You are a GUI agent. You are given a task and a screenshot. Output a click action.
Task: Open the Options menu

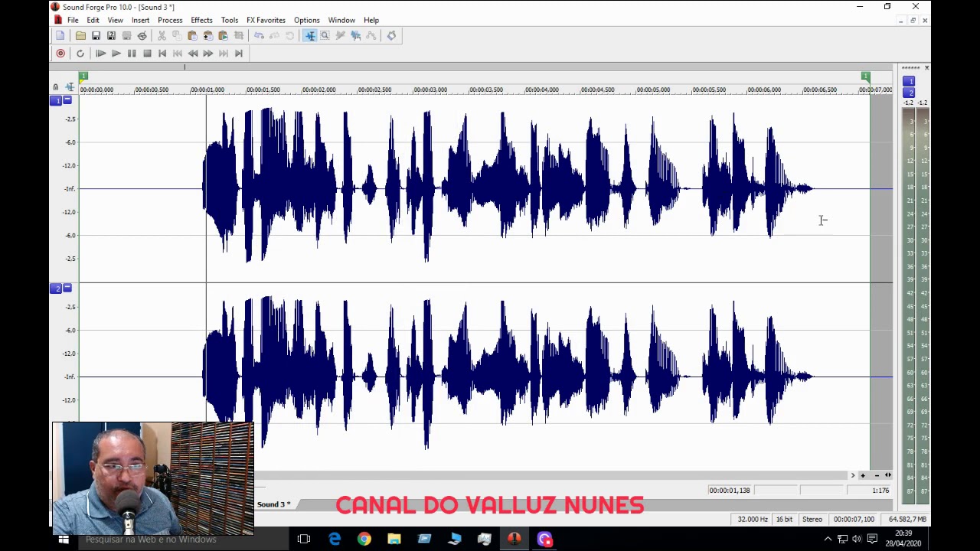[x=306, y=20]
